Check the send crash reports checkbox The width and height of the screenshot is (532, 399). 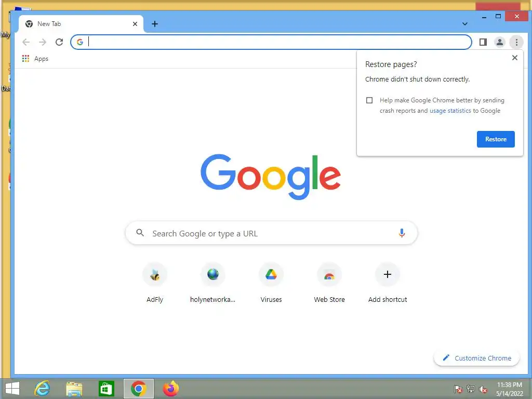[x=369, y=100]
